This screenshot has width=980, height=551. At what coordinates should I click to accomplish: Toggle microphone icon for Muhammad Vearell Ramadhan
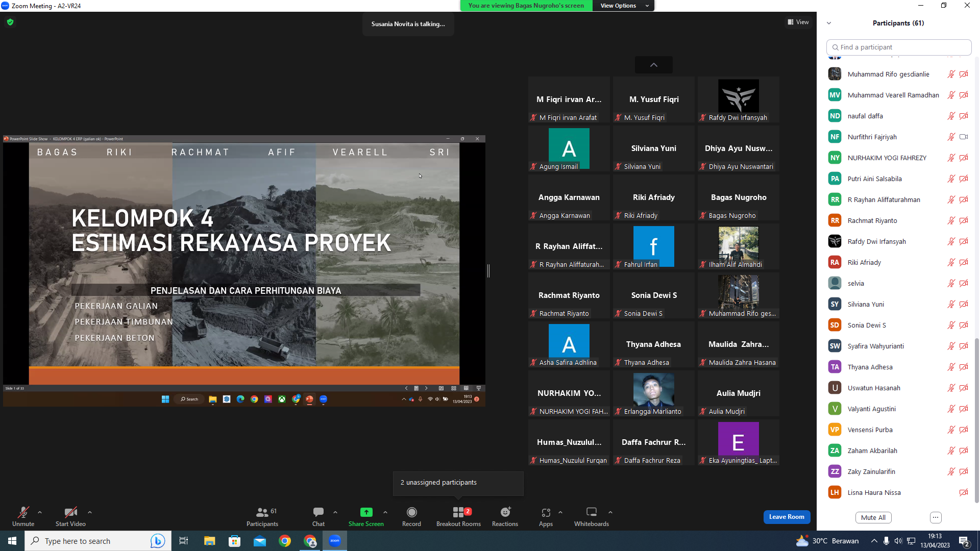tap(951, 95)
